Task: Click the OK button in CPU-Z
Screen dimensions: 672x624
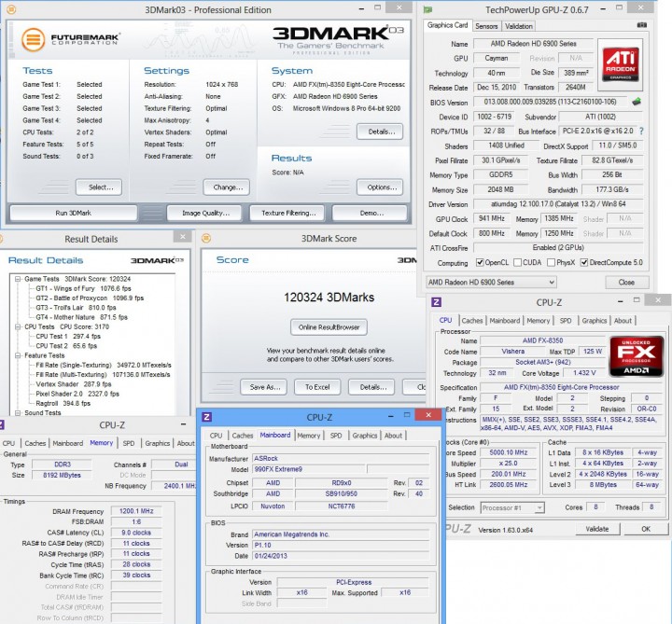Action: pyautogui.click(x=646, y=529)
